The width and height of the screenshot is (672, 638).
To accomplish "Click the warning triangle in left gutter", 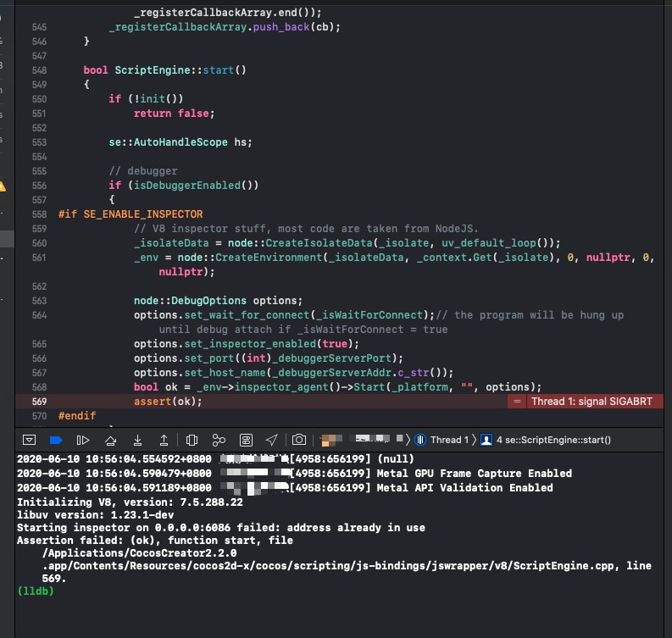I will pyautogui.click(x=3, y=186).
